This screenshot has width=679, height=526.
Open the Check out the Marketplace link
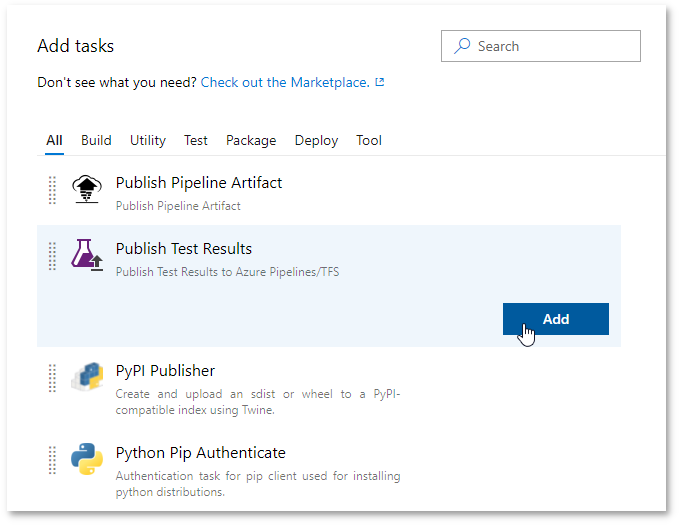coord(285,82)
